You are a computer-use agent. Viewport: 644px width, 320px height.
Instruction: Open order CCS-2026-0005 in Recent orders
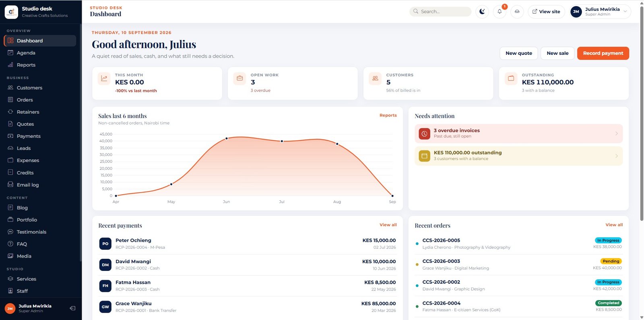click(518, 244)
